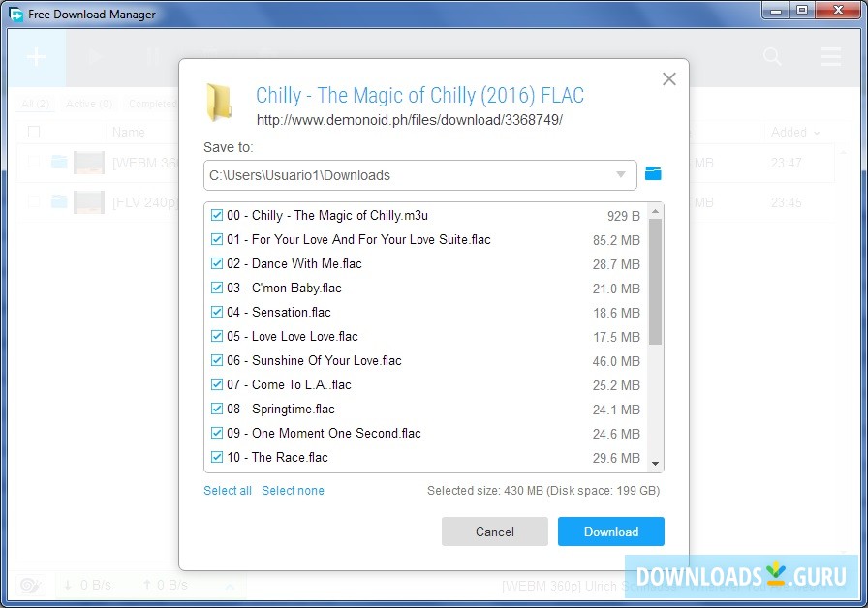Screen dimensions: 868x608
Task: Open the Save to folder dropdown arrow
Action: click(621, 175)
